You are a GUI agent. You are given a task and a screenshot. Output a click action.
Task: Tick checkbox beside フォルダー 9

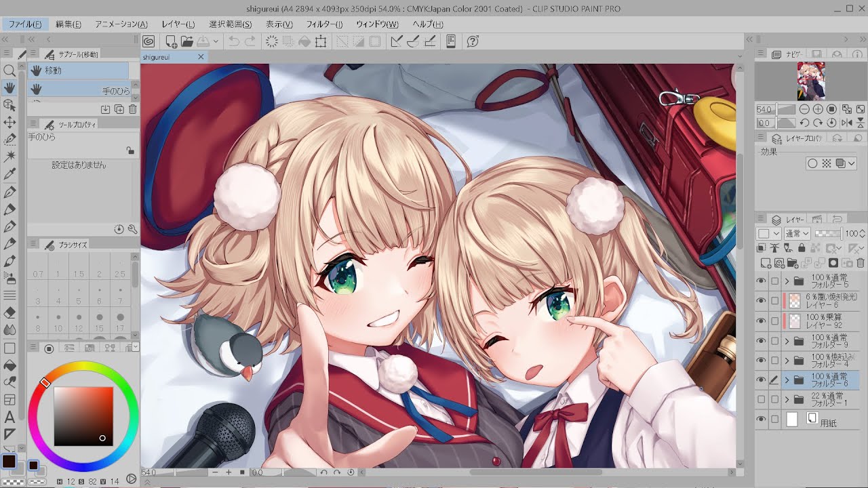pos(775,341)
